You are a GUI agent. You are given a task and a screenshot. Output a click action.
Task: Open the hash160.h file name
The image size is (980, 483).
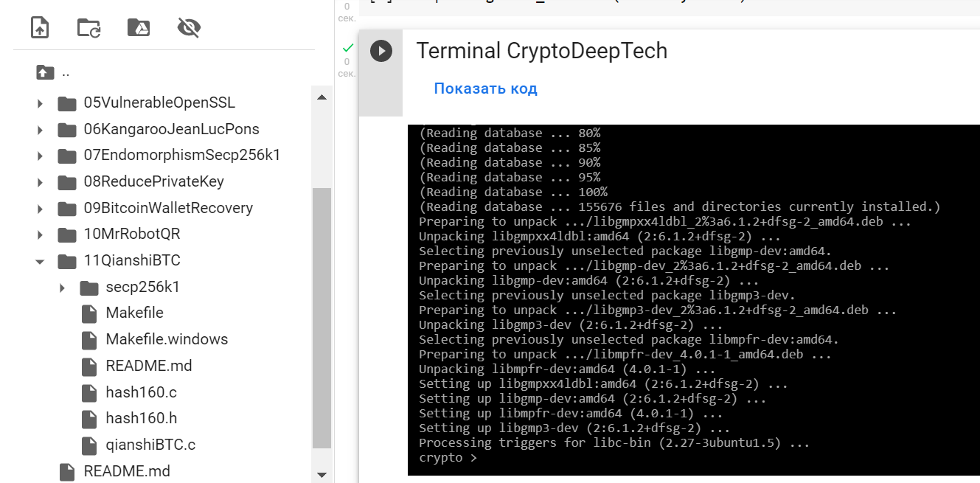point(141,418)
